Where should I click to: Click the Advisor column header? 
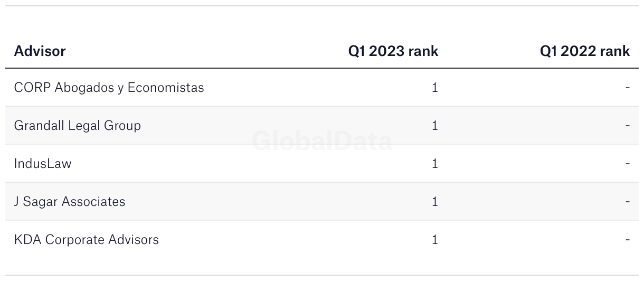[x=40, y=51]
